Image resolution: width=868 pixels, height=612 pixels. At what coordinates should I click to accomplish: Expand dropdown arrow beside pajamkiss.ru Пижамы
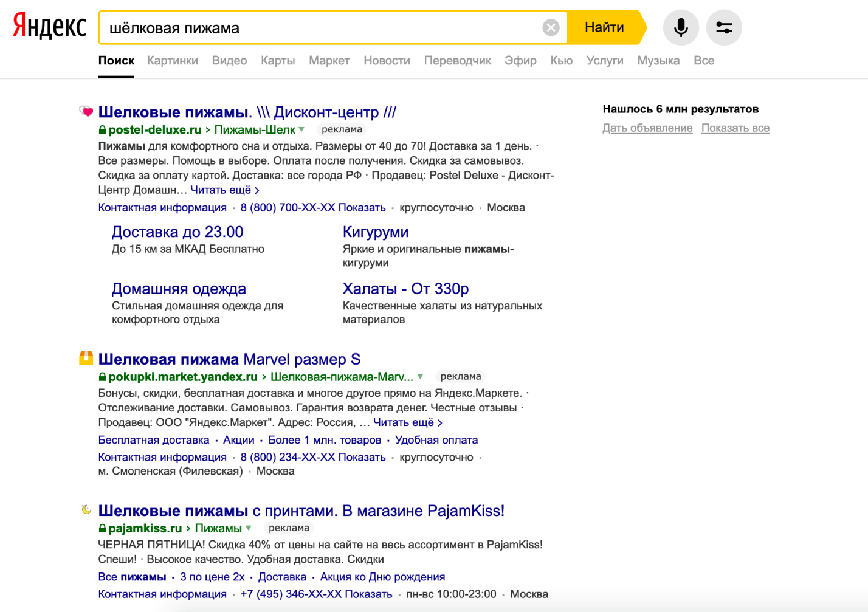[249, 528]
